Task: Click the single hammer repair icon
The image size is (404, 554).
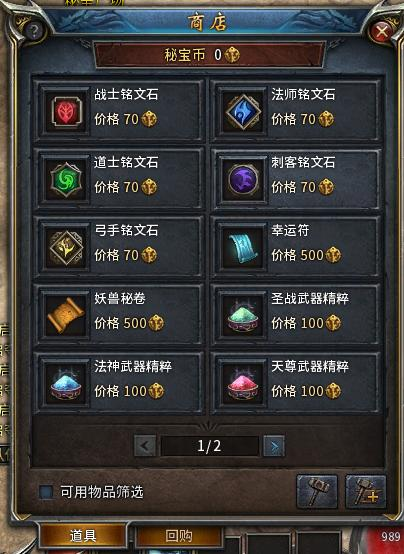Action: click(317, 491)
